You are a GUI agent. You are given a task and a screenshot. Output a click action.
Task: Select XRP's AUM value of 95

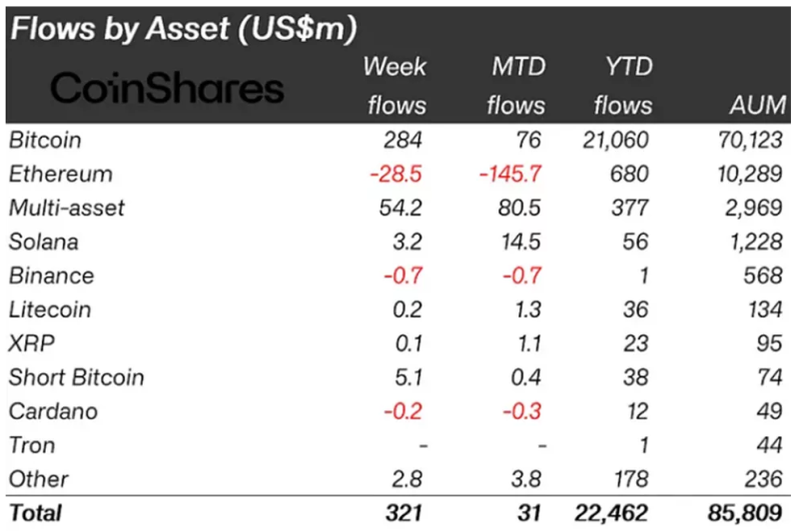[x=770, y=343]
